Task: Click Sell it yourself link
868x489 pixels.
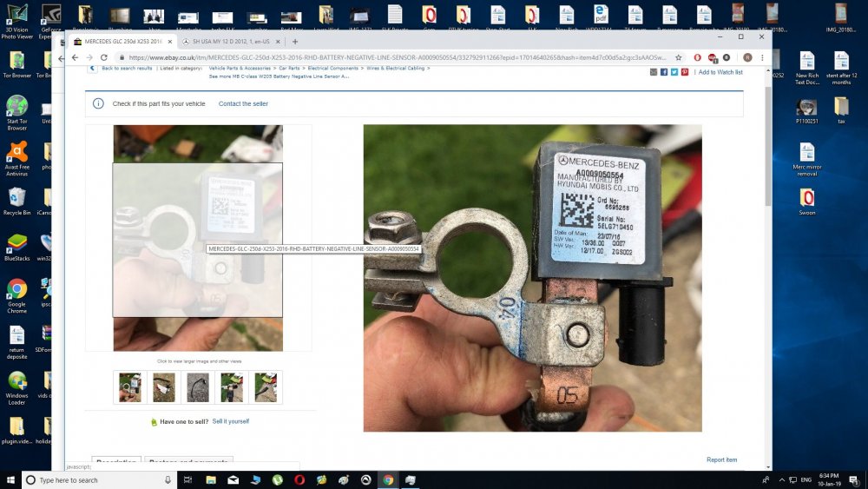Action: [x=231, y=421]
